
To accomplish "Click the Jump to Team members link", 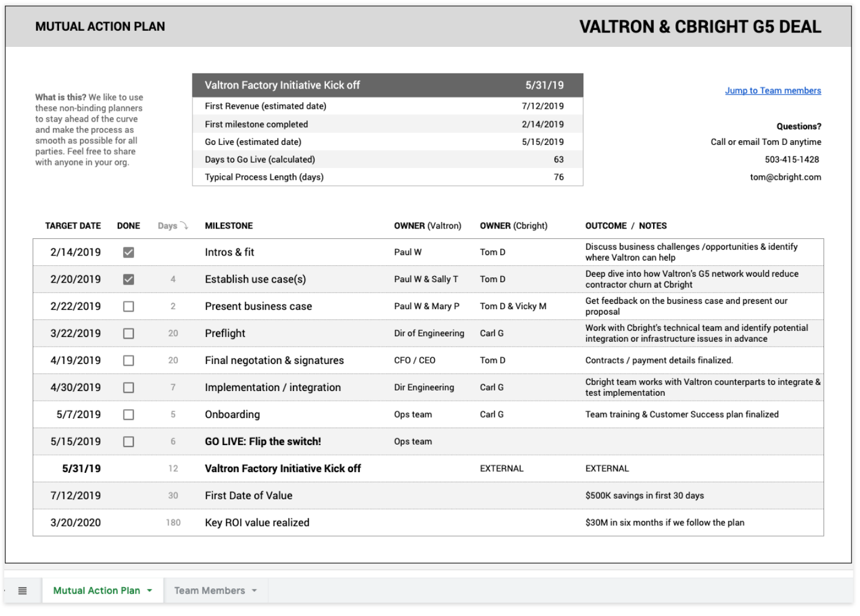I will 772,90.
